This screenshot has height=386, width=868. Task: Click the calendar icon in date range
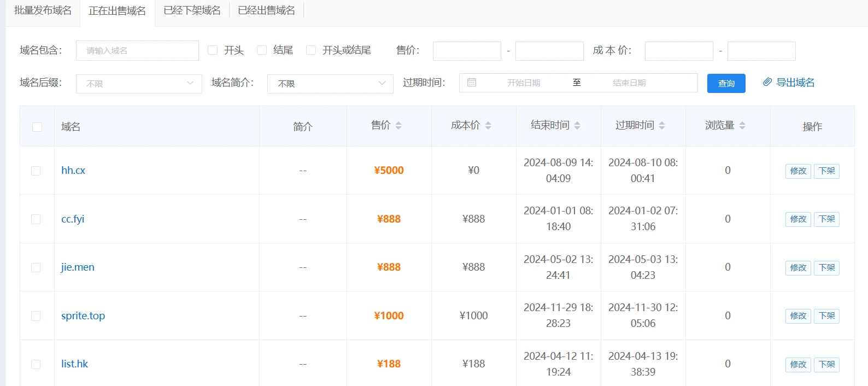click(x=472, y=83)
